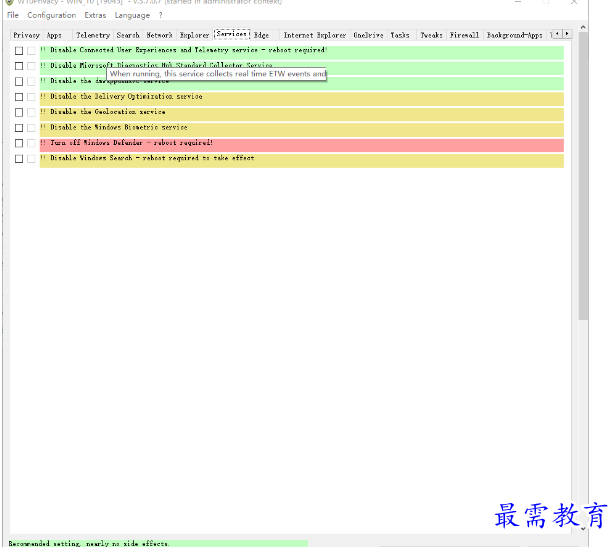Image resolution: width=616 pixels, height=547 pixels.
Task: Switch to the Search tab
Action: [x=128, y=35]
